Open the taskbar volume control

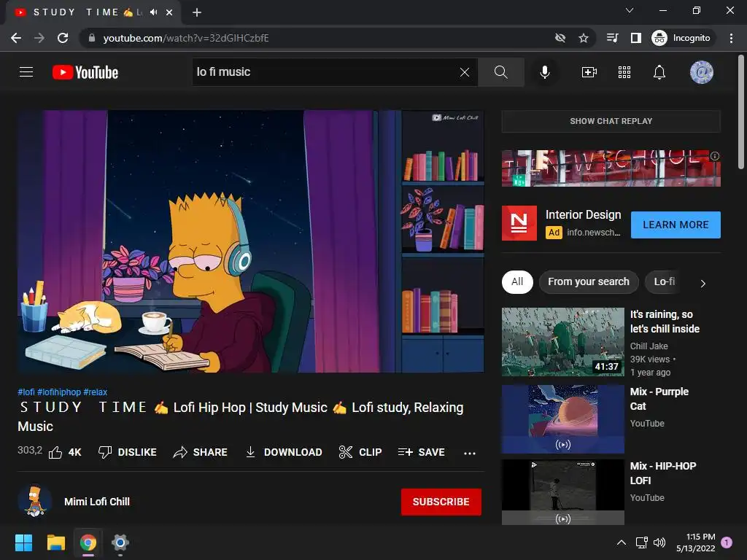click(x=659, y=542)
